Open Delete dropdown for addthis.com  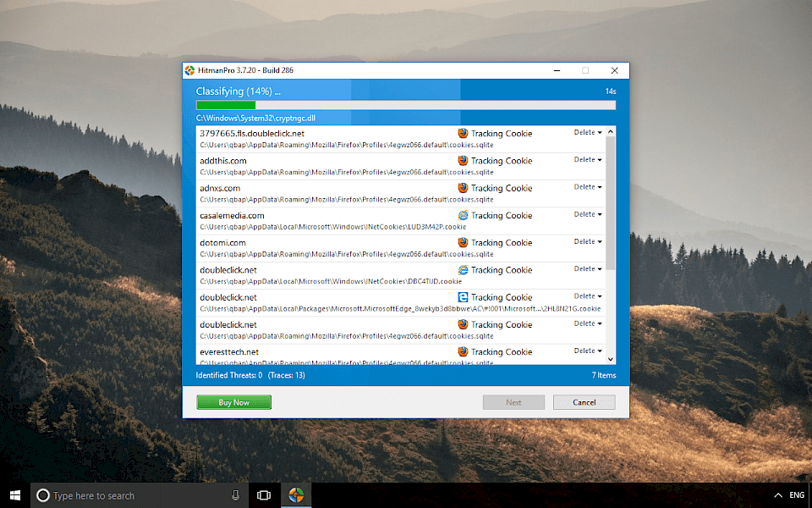(588, 160)
